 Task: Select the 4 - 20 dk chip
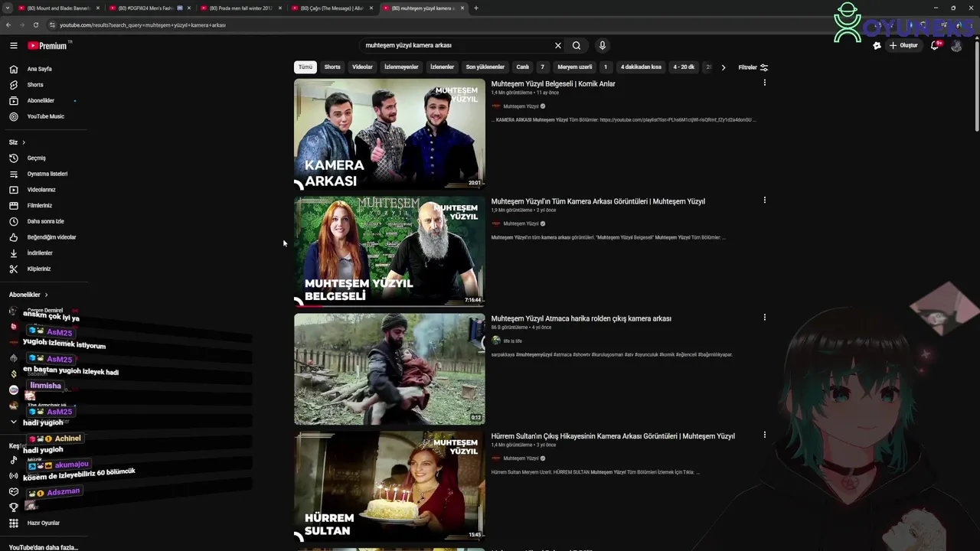[x=684, y=67]
